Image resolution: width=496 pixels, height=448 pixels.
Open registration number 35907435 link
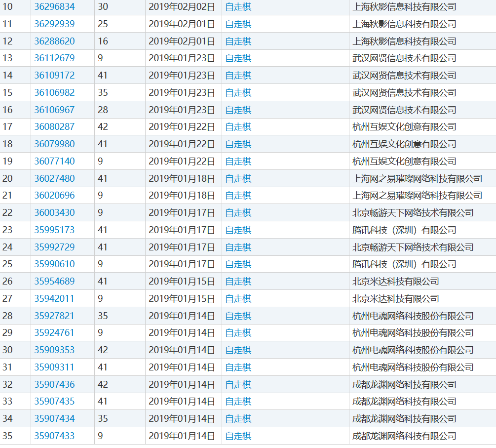point(54,402)
